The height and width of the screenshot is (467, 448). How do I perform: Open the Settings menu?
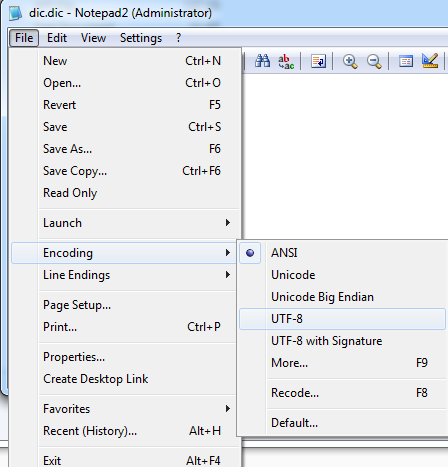coord(141,38)
